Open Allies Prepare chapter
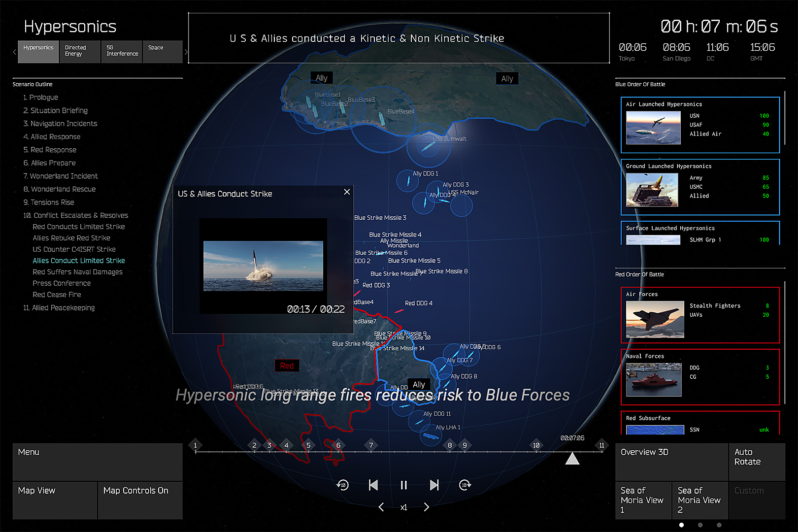This screenshot has width=798, height=532. (x=49, y=163)
